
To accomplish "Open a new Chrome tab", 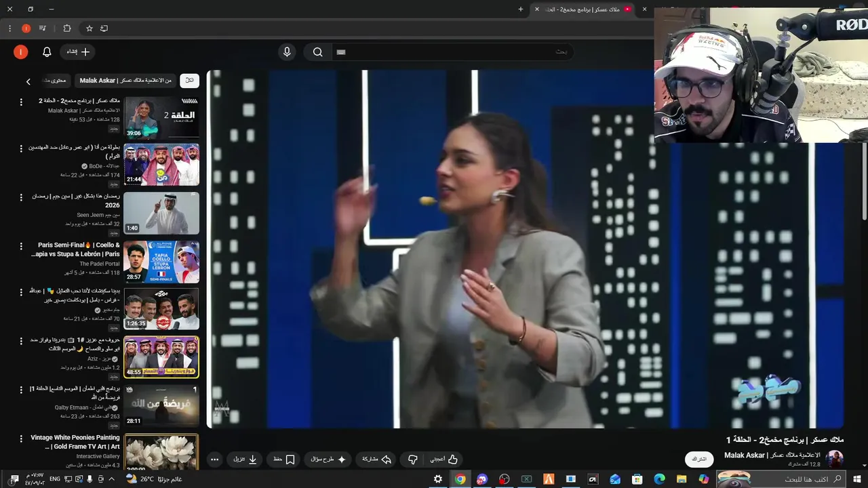I will tap(521, 9).
